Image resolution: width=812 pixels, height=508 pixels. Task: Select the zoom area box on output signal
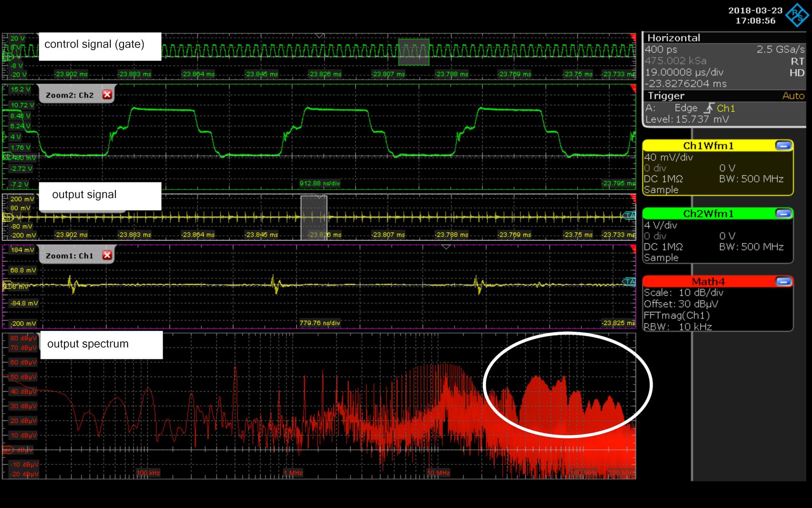coord(314,218)
